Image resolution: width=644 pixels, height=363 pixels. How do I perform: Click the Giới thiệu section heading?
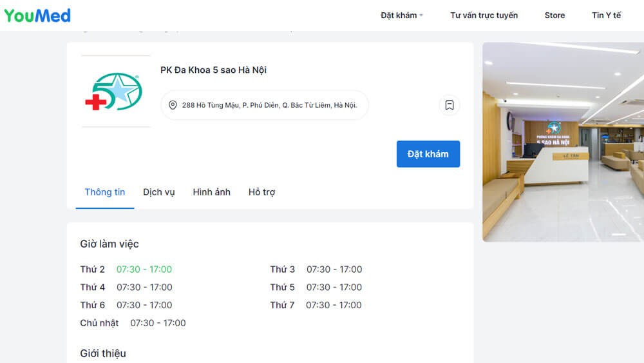[x=103, y=353]
